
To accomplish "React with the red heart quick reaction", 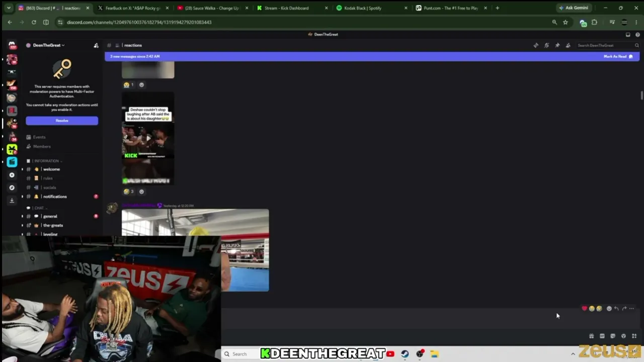I will click(x=584, y=309).
